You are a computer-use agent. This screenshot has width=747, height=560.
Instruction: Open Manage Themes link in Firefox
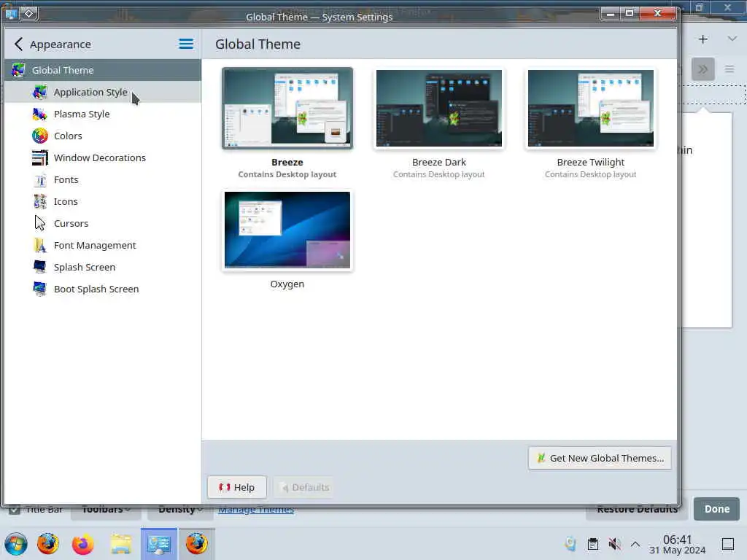point(256,510)
